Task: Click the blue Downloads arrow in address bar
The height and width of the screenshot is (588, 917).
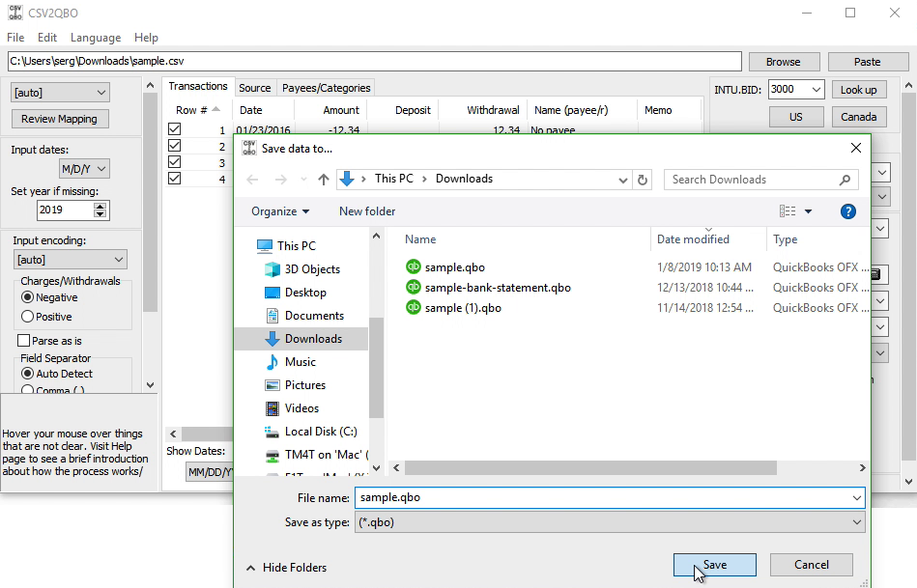Action: pos(347,179)
